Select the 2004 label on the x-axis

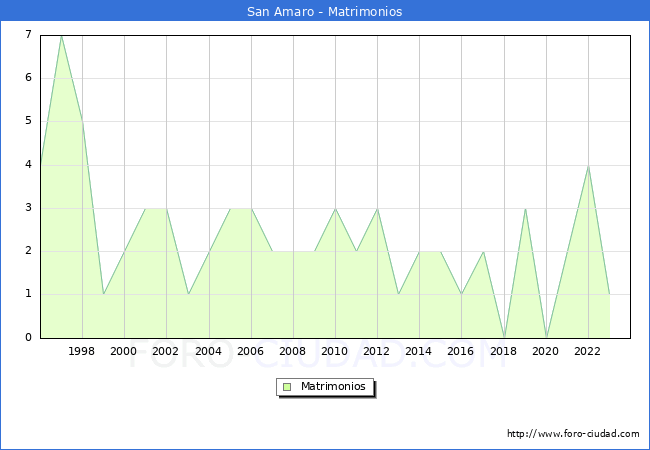click(208, 351)
